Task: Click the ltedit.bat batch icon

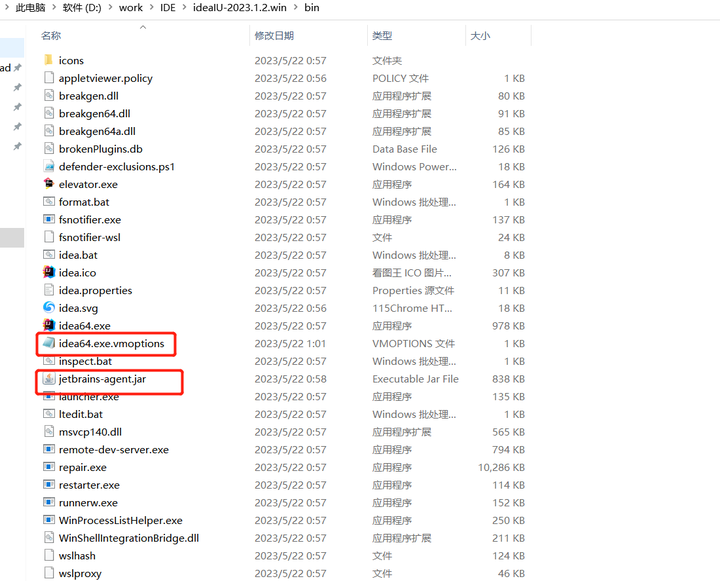Action: coord(49,414)
